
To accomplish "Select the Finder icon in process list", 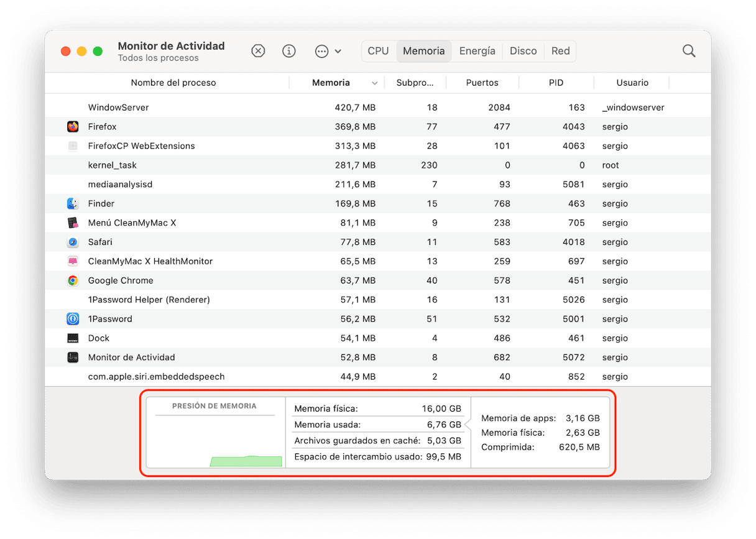I will (x=73, y=204).
